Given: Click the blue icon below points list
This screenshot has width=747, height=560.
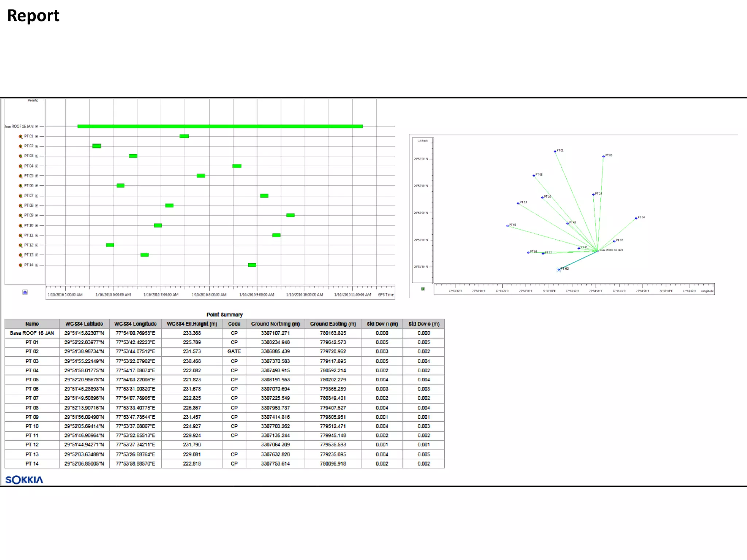Looking at the screenshot, I should coord(25,292).
